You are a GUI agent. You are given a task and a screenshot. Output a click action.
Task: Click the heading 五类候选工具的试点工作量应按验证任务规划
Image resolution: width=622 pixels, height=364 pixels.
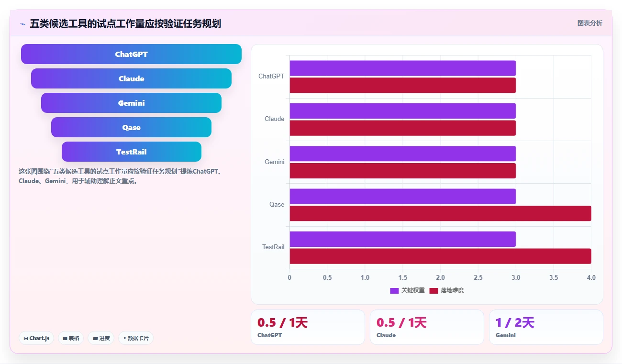coord(125,23)
